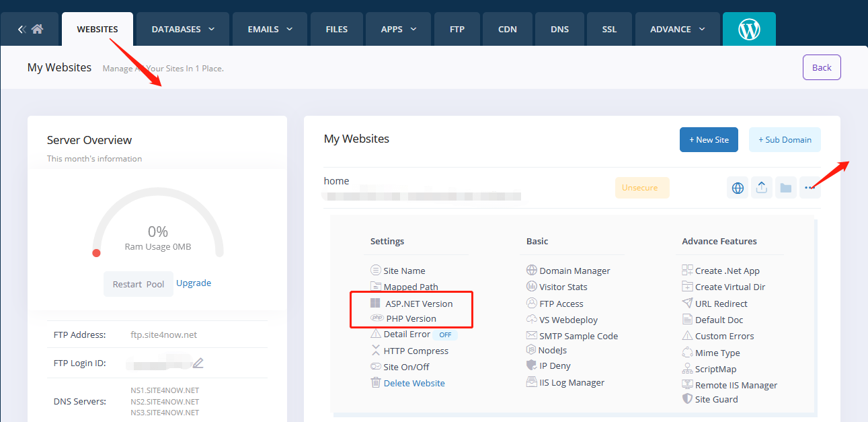Click the WordPress logo tab
The width and height of the screenshot is (868, 422).
tap(748, 30)
